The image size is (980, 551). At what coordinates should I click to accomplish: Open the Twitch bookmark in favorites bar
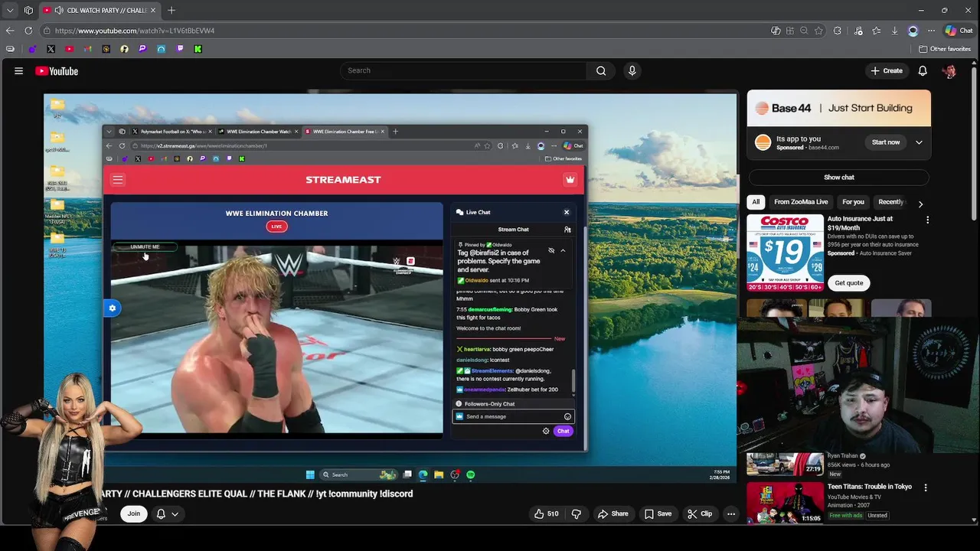(180, 49)
